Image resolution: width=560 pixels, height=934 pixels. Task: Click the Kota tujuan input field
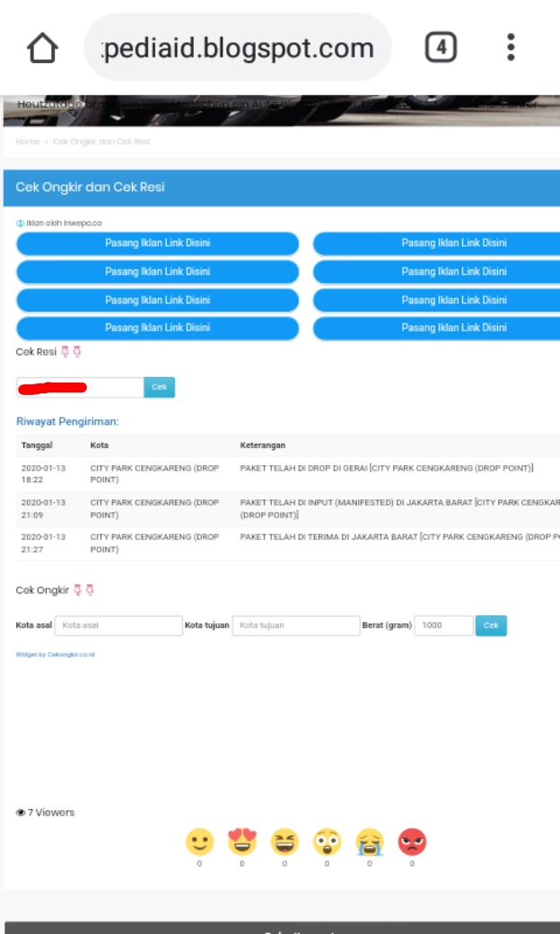[296, 625]
